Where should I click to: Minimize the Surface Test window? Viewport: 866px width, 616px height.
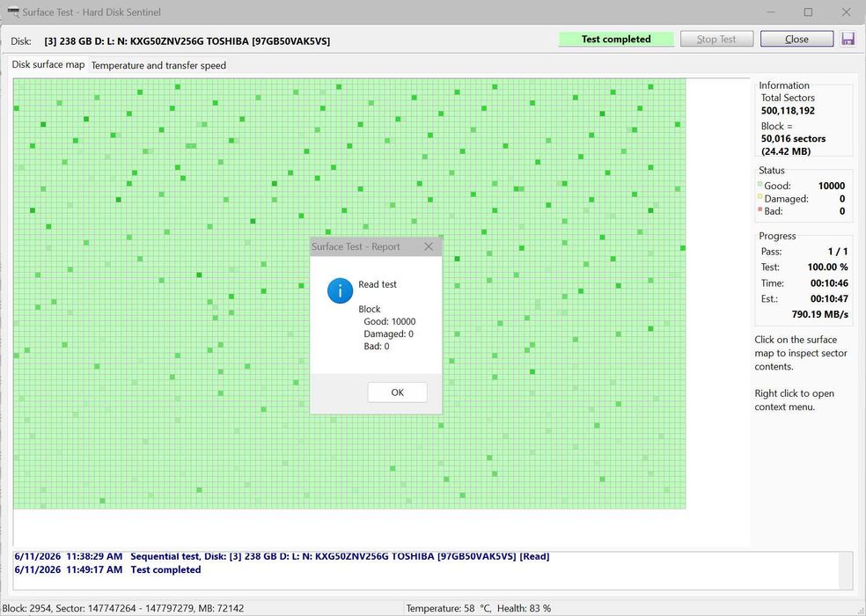click(772, 11)
